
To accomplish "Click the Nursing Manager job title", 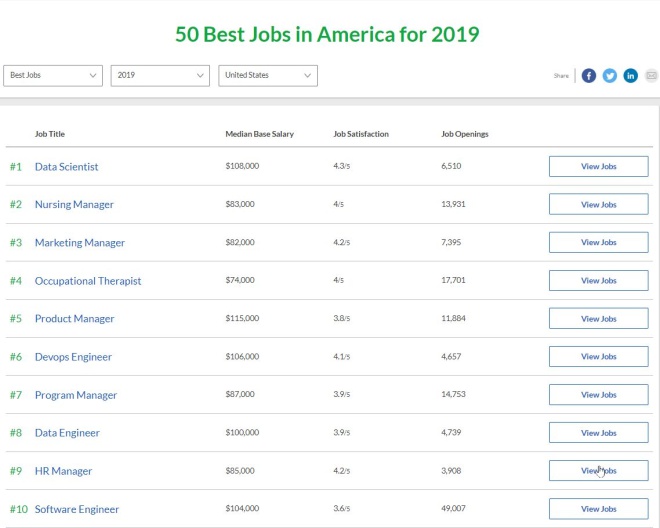I will [74, 205].
